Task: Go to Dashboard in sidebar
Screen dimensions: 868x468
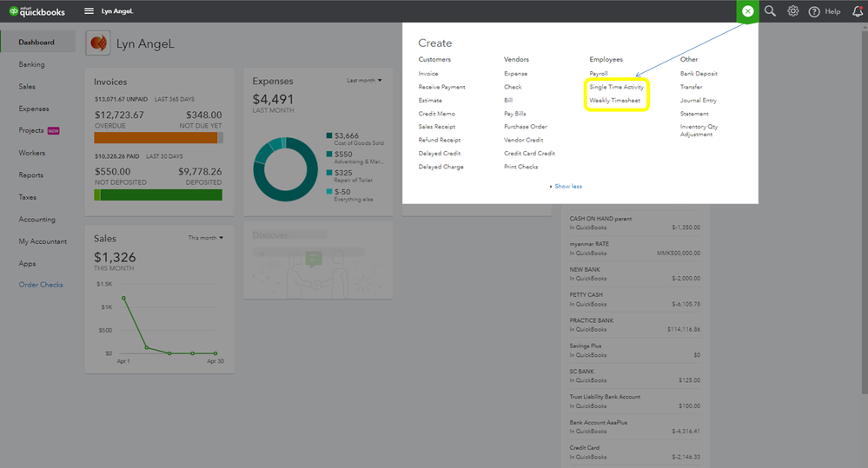Action: click(x=37, y=42)
